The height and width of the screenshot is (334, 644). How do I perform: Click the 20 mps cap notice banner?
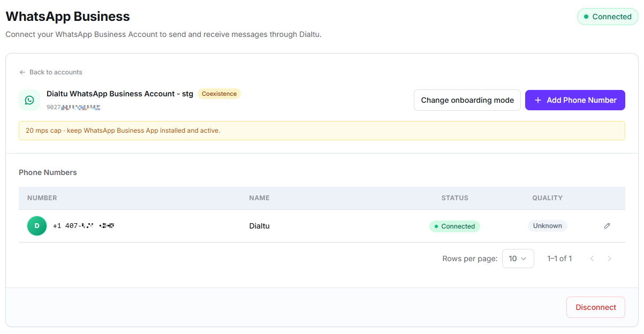322,131
